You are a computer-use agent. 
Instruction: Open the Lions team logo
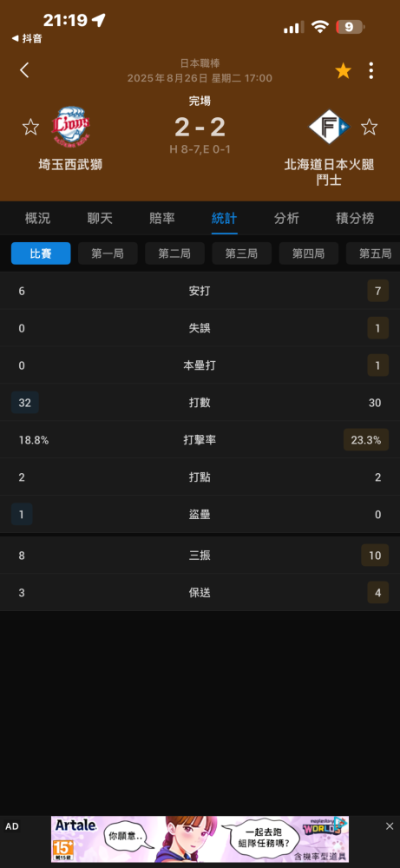point(70,127)
